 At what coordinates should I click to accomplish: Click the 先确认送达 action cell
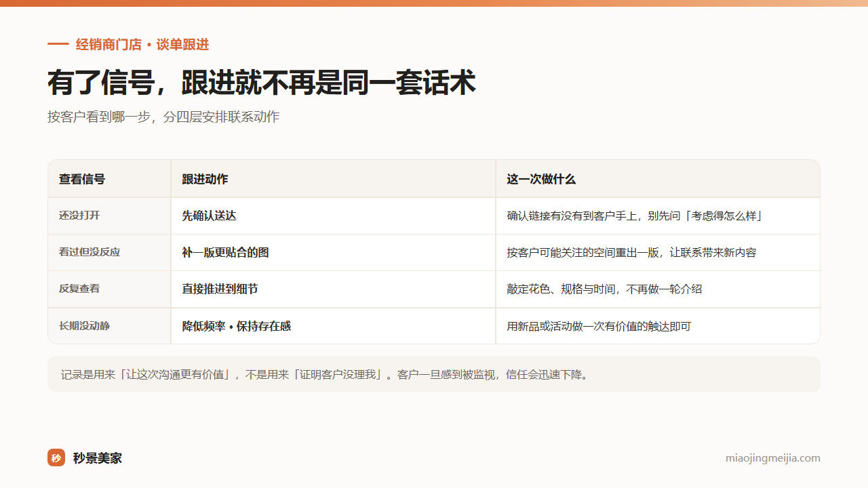[333, 216]
